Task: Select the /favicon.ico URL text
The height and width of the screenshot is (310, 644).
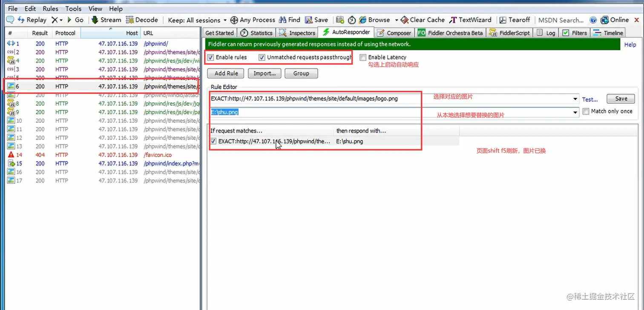Action: click(158, 155)
